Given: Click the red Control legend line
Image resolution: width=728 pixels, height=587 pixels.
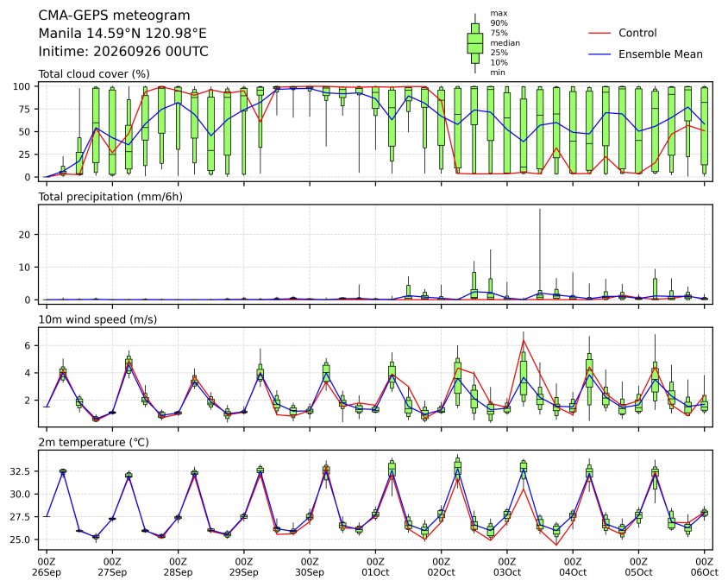Looking at the screenshot, I should coord(599,33).
